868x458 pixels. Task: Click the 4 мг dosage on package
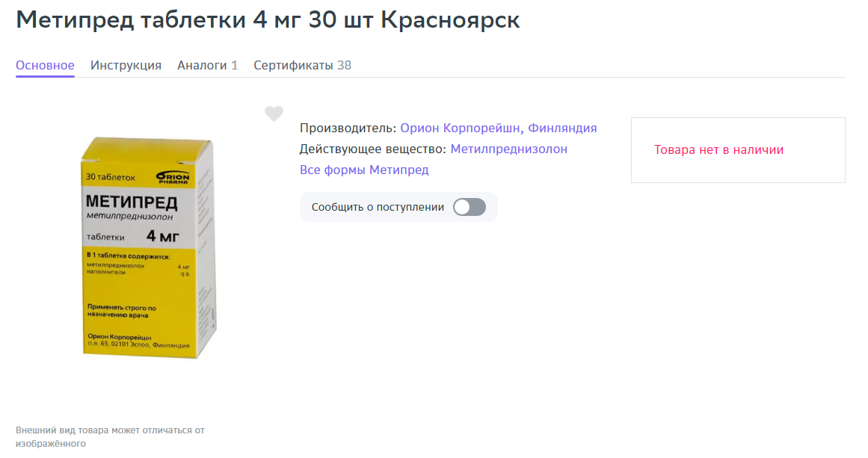(x=162, y=236)
